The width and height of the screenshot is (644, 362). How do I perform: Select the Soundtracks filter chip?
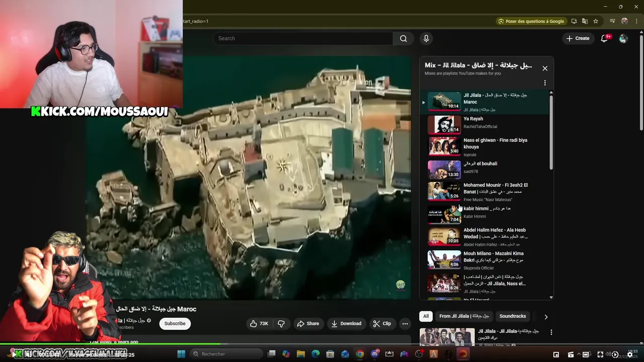(x=512, y=316)
